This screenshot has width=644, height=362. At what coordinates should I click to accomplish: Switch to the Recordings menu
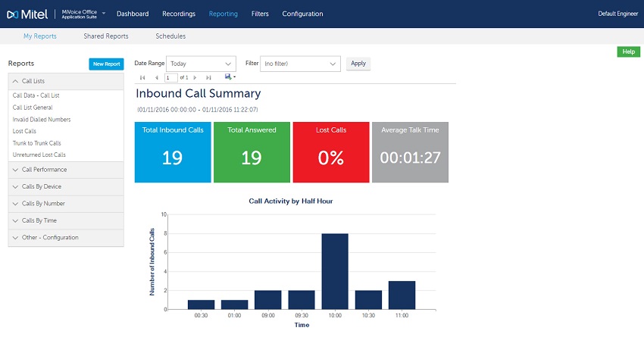click(179, 14)
